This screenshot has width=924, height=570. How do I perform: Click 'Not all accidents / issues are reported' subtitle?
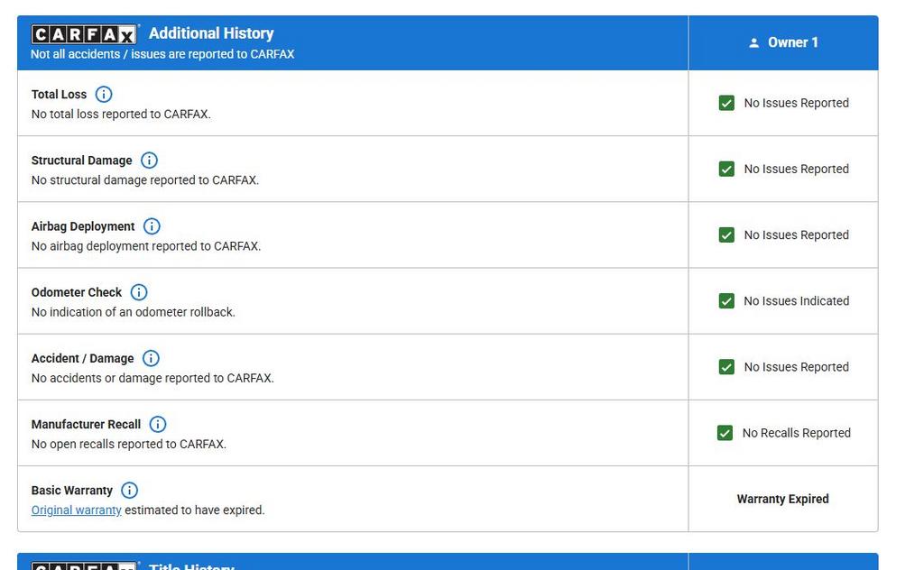[162, 54]
